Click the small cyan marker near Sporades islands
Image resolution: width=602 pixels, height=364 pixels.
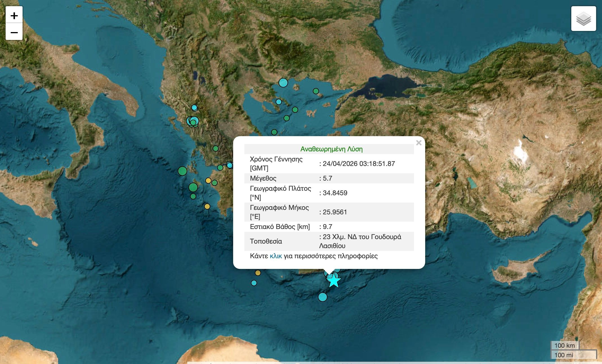click(x=279, y=102)
